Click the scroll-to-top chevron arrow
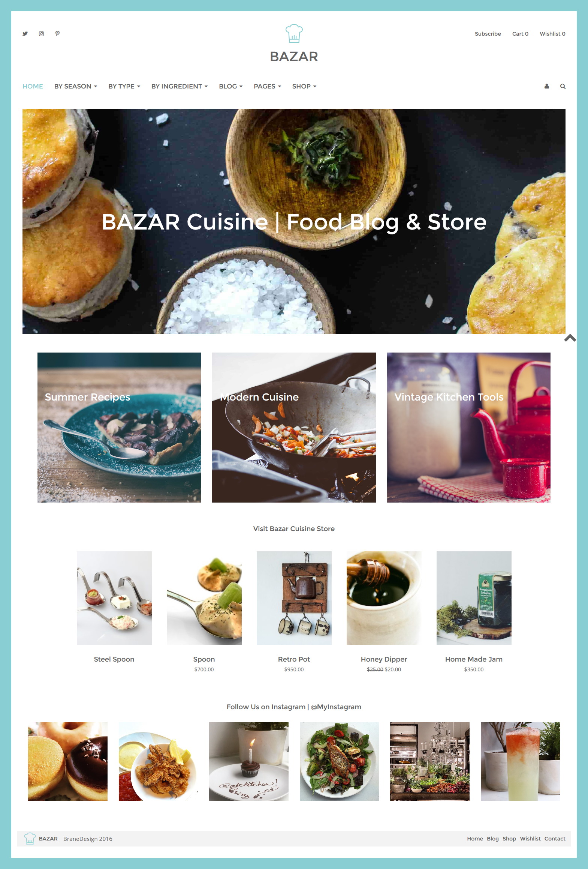 pyautogui.click(x=570, y=338)
